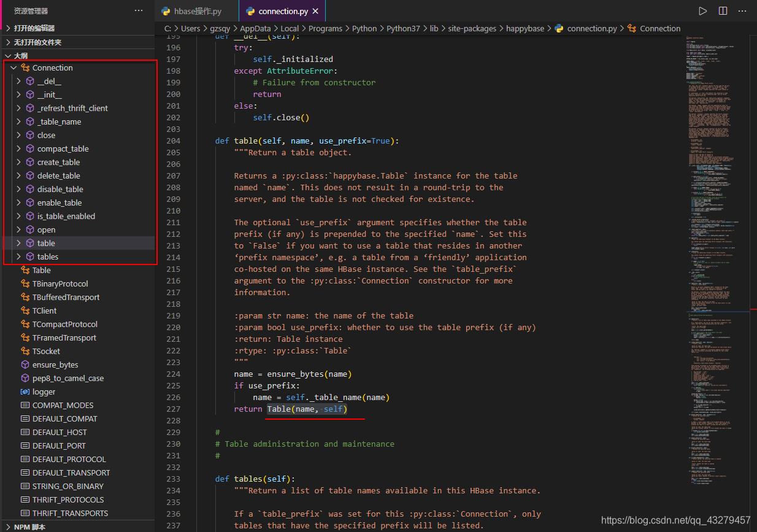Screen dimensions: 757x532
Task: Click symbol icon beside TSocket in Outline
Action: click(25, 351)
